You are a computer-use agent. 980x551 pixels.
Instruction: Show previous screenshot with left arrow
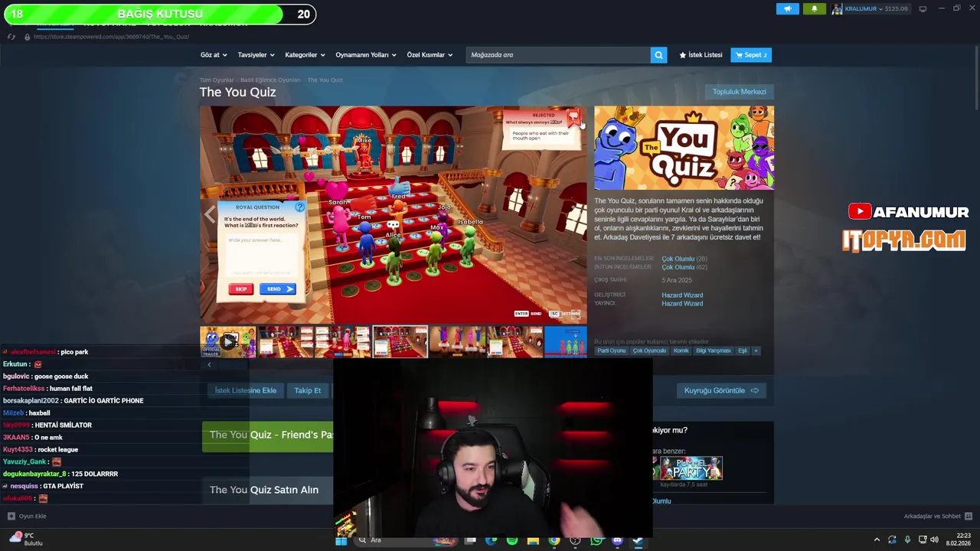pos(209,215)
